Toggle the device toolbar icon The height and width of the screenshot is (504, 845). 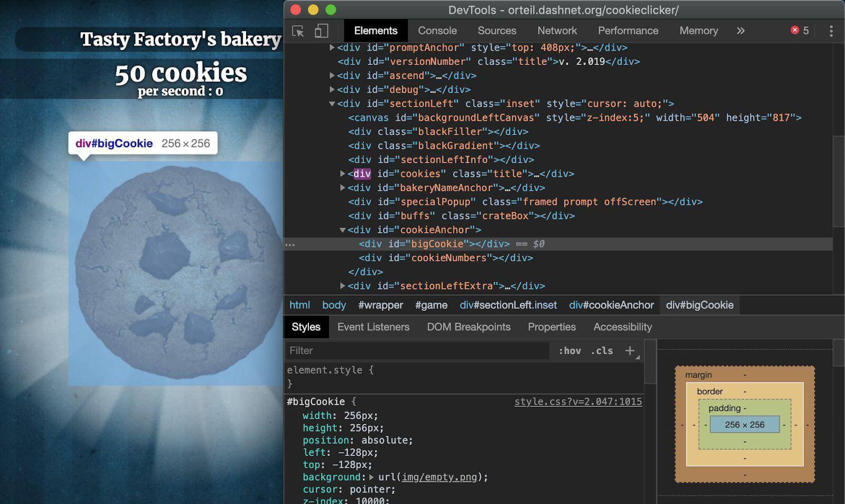click(x=321, y=31)
